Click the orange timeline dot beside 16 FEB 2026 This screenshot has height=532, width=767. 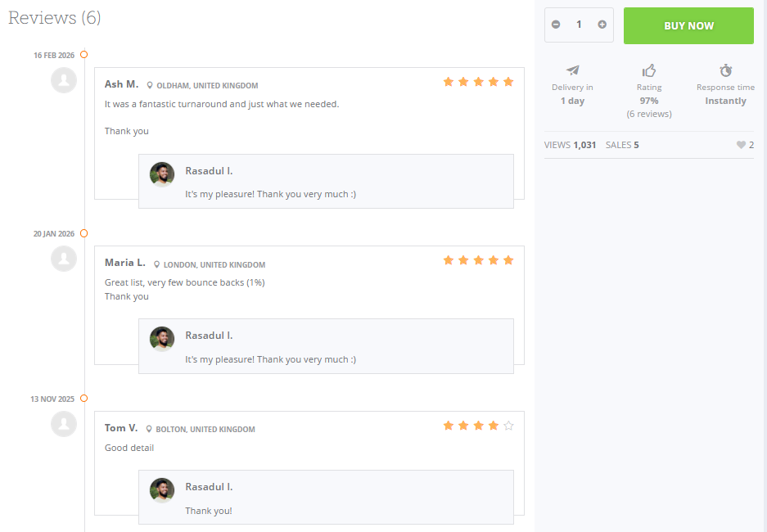(84, 55)
